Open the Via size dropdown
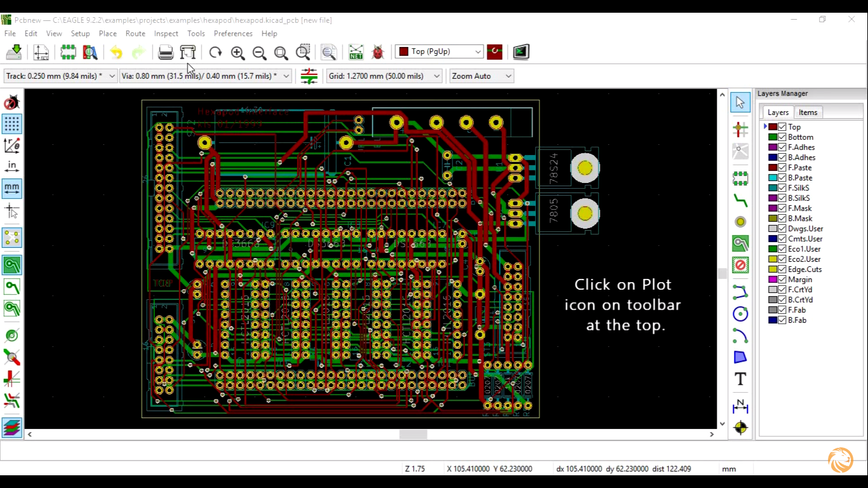This screenshot has width=868, height=488. 205,76
